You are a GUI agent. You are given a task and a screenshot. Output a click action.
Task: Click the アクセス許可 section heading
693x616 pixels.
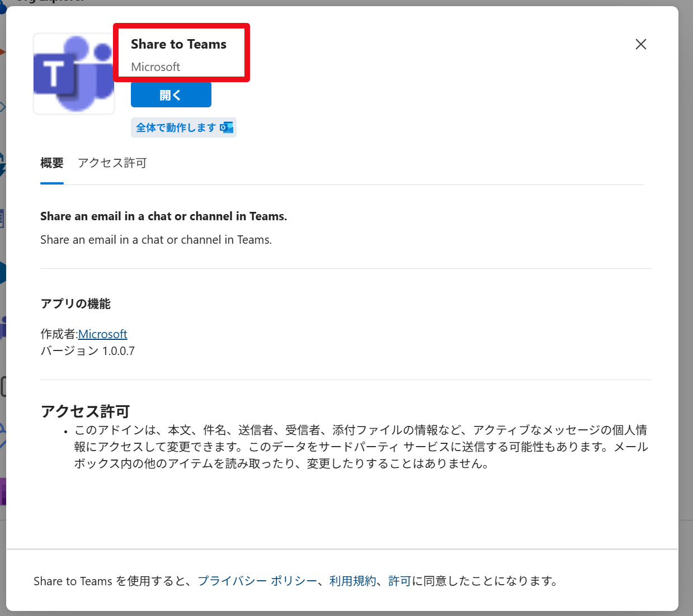85,411
